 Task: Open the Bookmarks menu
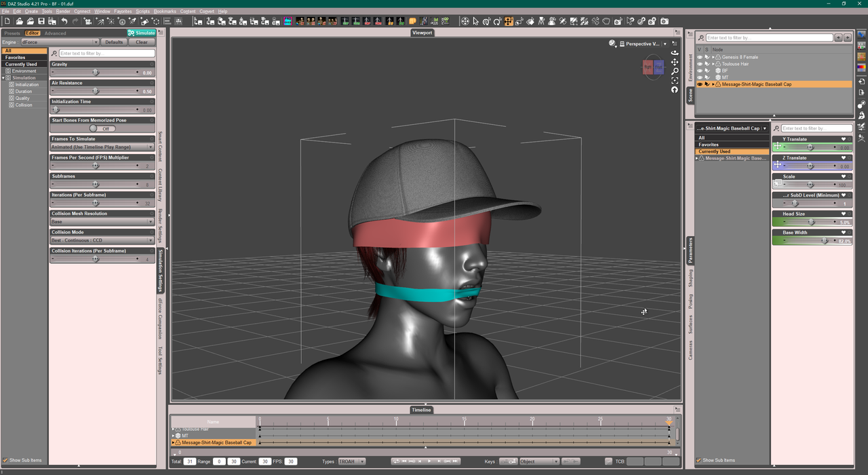point(165,12)
